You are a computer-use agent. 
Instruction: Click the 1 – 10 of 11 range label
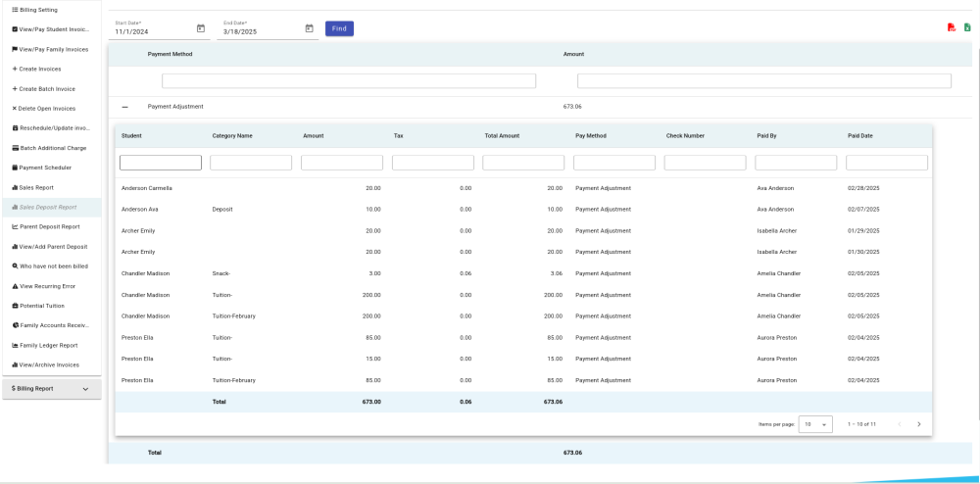click(861, 424)
